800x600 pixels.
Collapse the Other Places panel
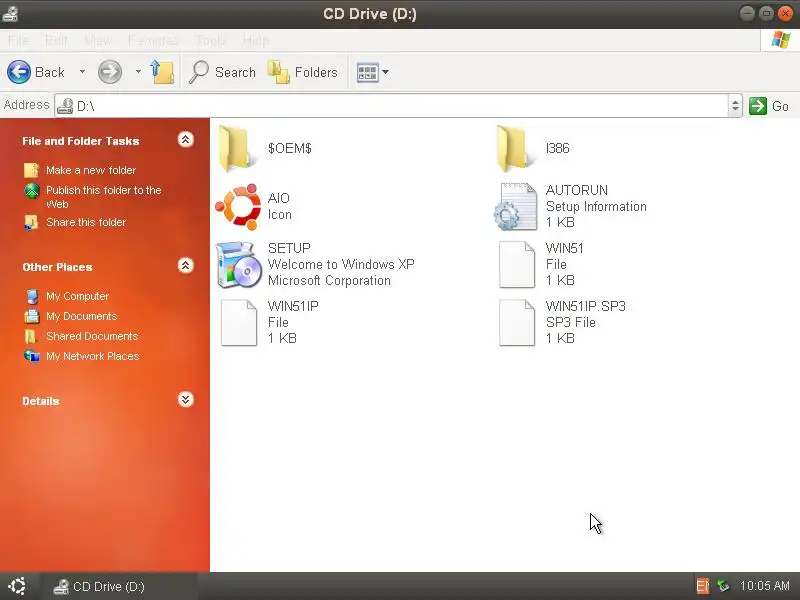pos(185,265)
